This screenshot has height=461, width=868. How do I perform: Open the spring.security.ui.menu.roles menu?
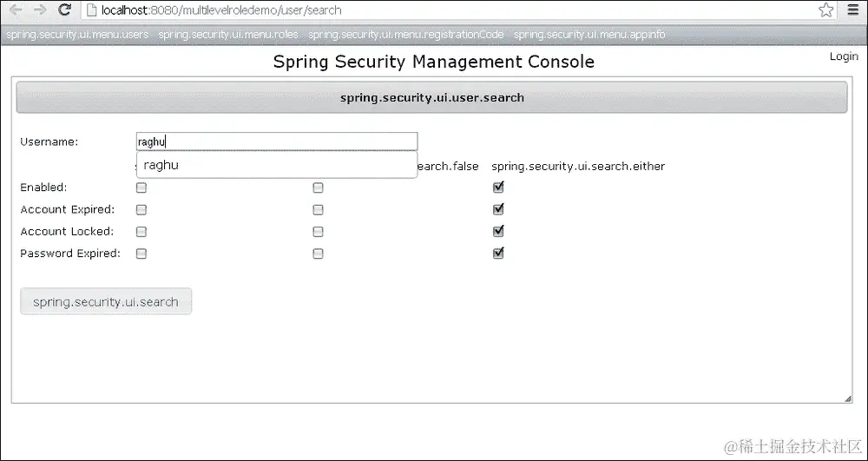tap(228, 35)
